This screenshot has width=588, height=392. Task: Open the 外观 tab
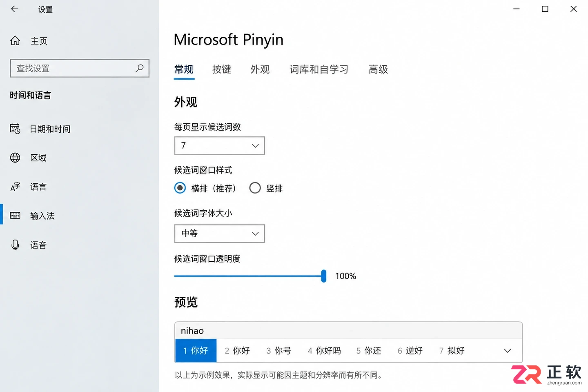point(260,69)
